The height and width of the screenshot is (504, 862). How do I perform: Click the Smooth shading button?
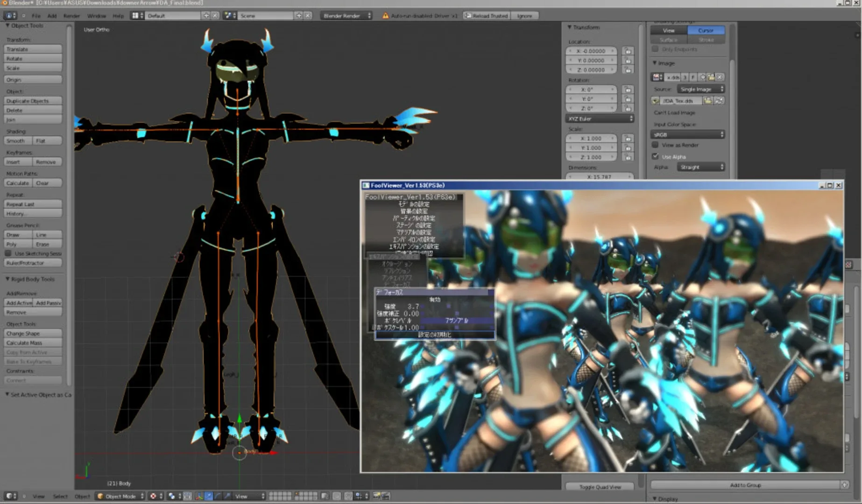click(17, 140)
